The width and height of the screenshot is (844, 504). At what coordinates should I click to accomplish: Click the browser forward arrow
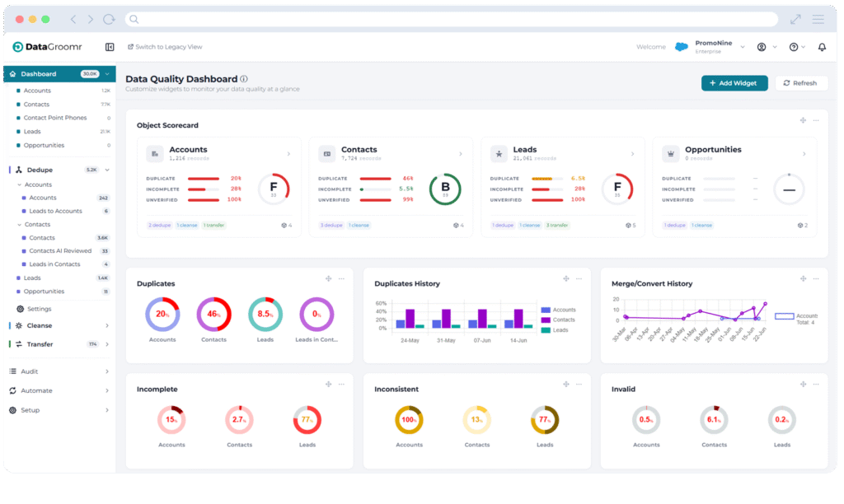tap(91, 20)
